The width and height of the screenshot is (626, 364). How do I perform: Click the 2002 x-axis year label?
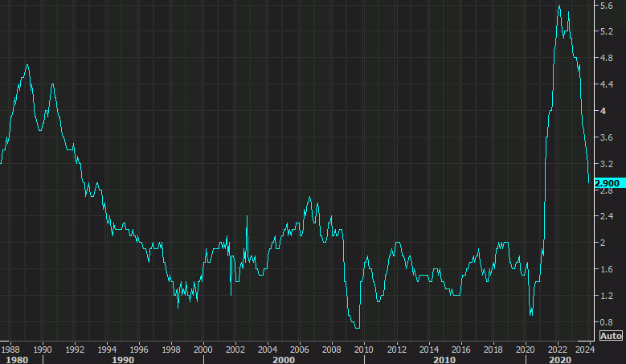pyautogui.click(x=235, y=350)
